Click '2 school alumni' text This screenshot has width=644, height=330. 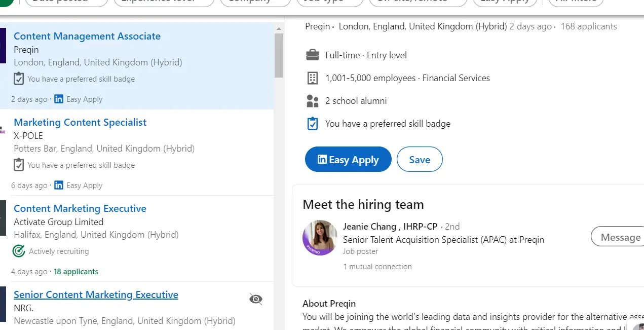356,101
